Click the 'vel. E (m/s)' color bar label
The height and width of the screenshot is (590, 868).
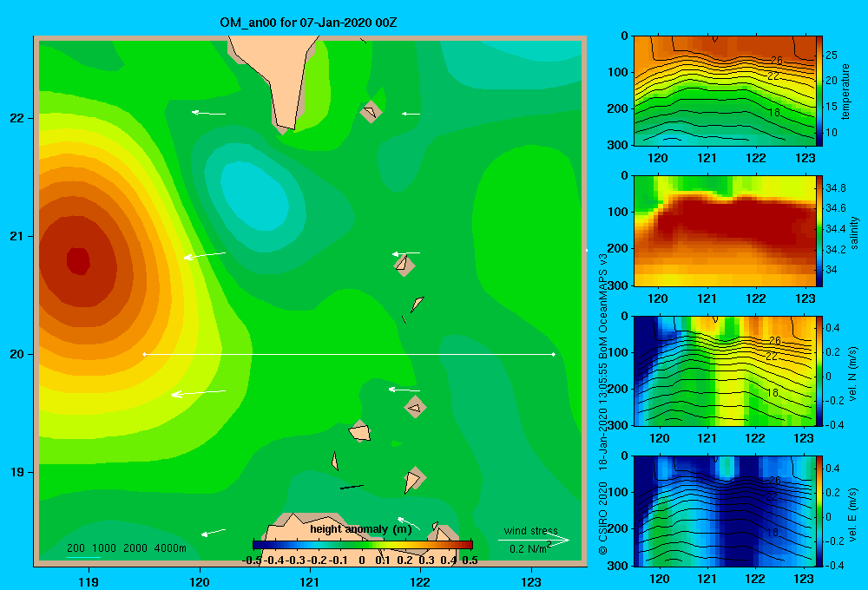[853, 514]
